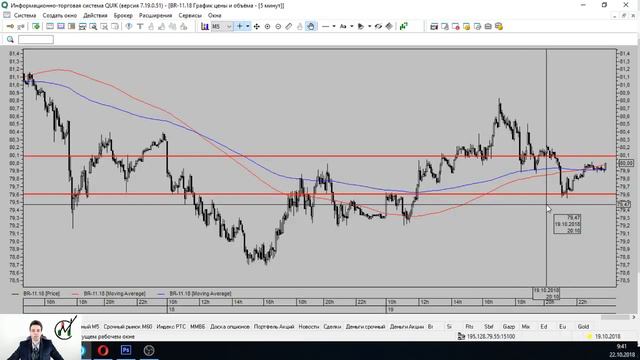Click the triangle marker tool icon
The image size is (640, 360).
(x=361, y=27)
